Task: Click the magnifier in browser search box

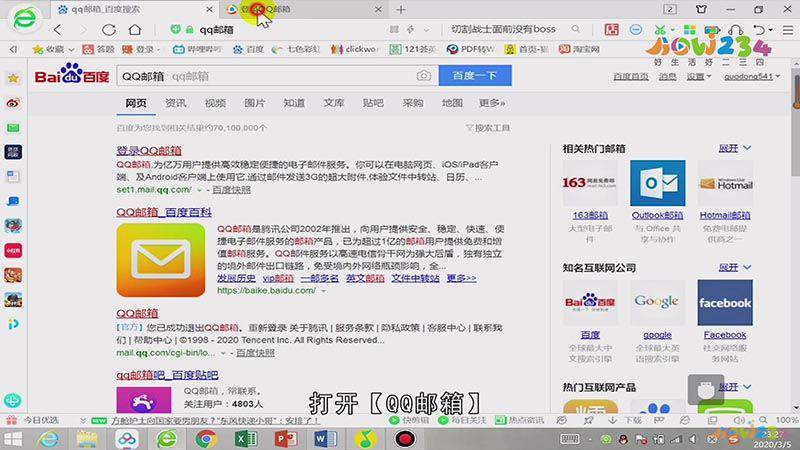Action: 576,29
